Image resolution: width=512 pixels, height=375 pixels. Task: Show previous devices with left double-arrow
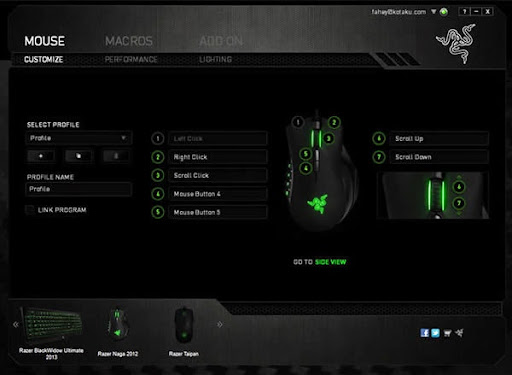[x=16, y=324]
